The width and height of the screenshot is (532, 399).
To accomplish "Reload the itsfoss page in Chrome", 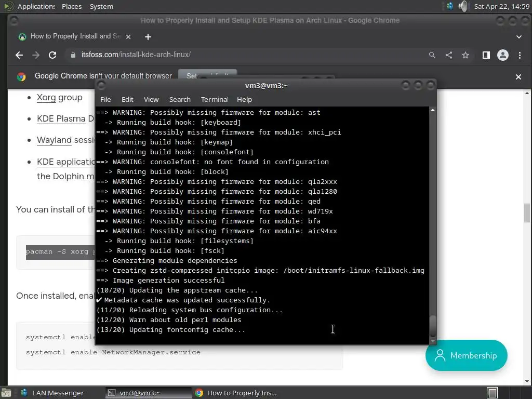I will (x=52, y=55).
